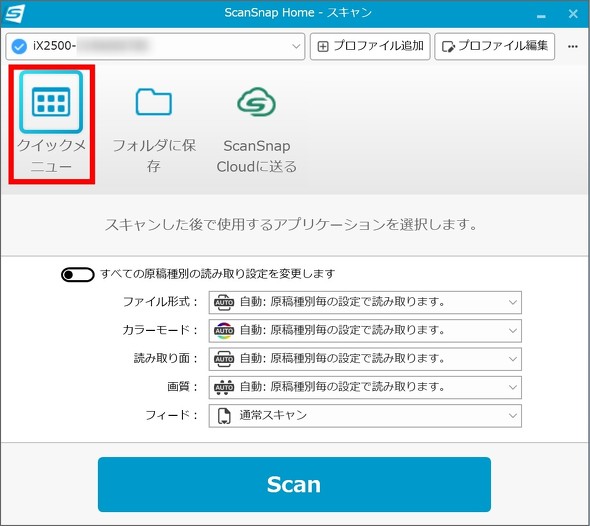The width and height of the screenshot is (590, 526).
Task: Click the スキャンした後で使用するアプリケーションを選択します description text
Action: point(291,225)
